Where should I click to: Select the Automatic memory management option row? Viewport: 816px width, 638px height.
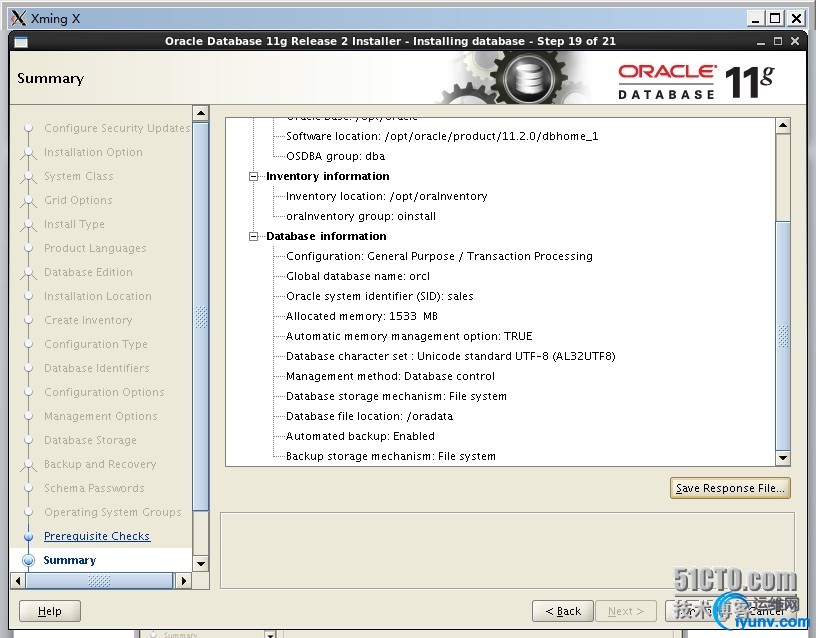point(409,336)
